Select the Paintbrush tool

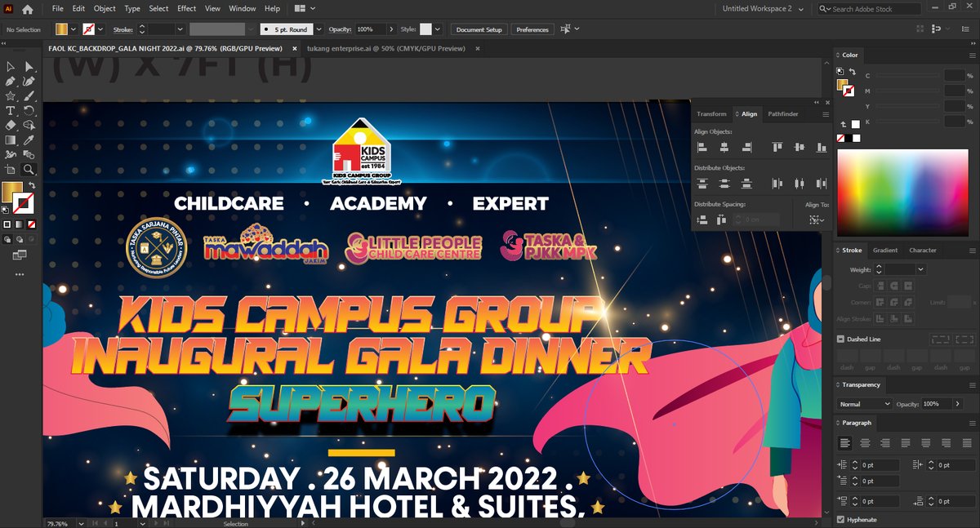[29, 96]
